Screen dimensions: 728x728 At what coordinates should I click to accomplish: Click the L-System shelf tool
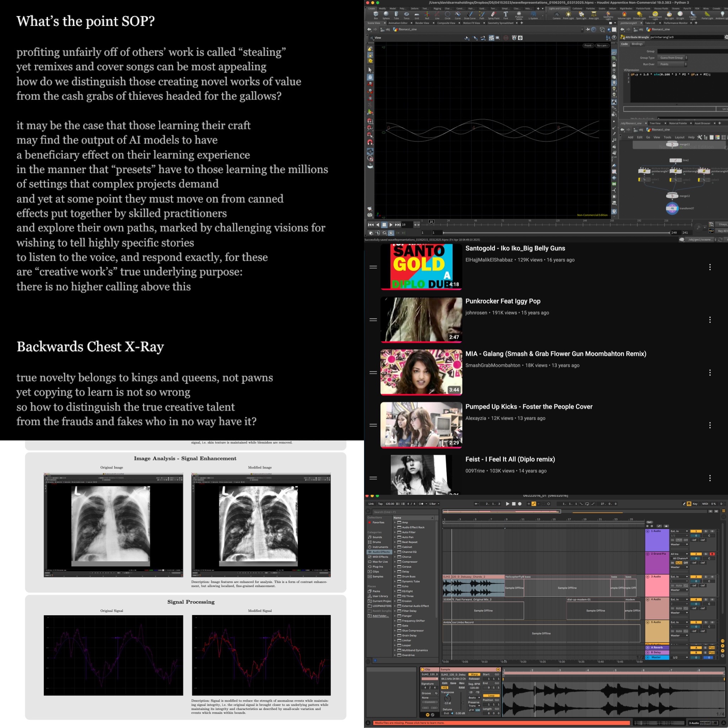533,15
